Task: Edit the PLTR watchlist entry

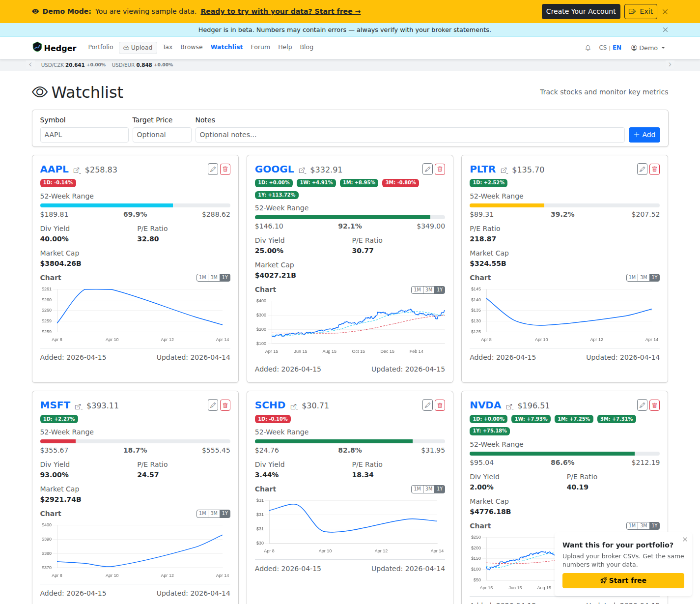Action: coord(642,169)
